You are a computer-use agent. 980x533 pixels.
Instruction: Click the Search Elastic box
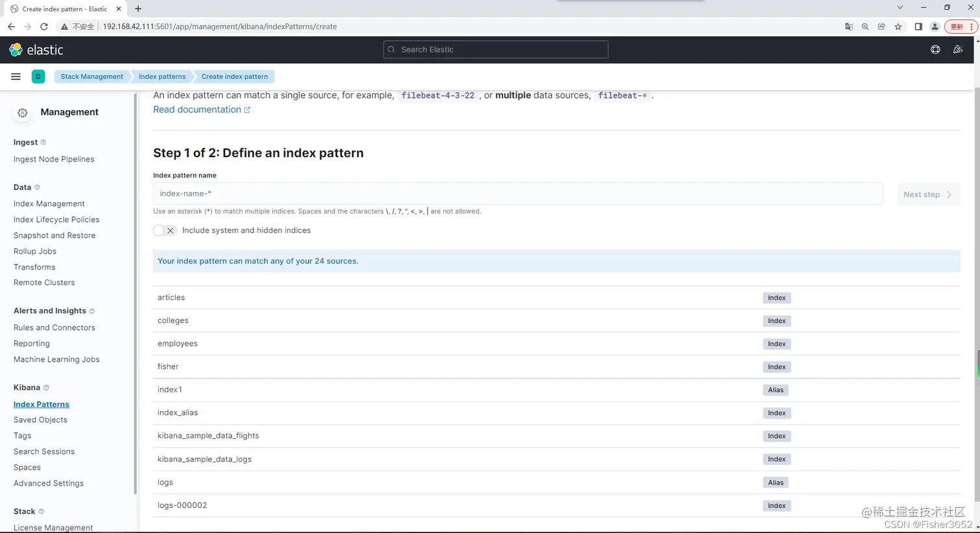pos(496,49)
